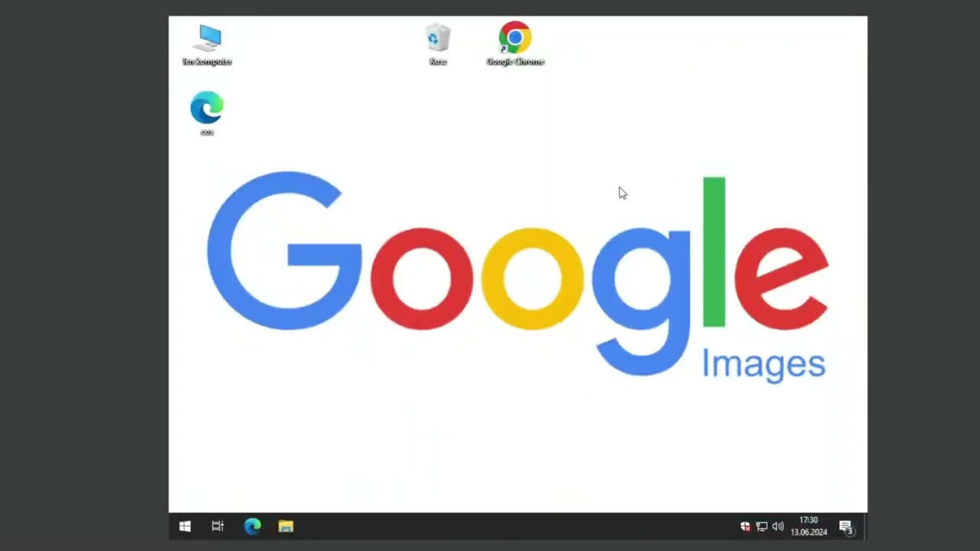
Task: Open the Windows Start menu
Action: [x=185, y=527]
